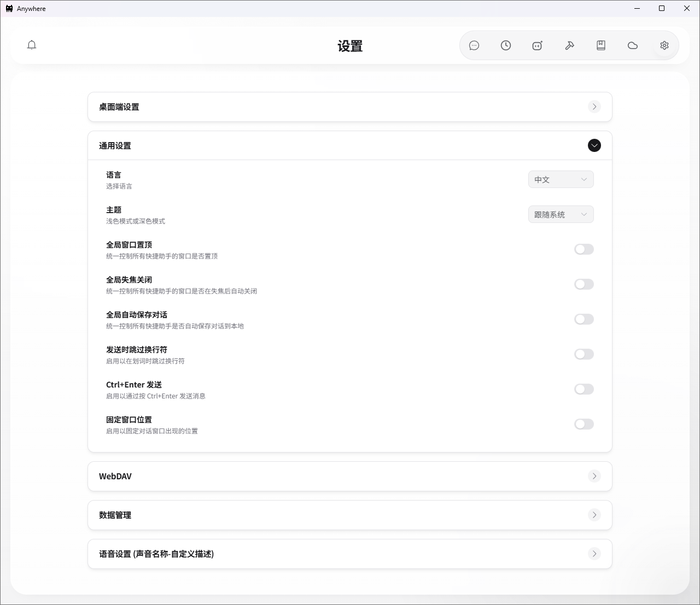Turn on Ctrl+Enter 发送 switch

[x=584, y=389]
